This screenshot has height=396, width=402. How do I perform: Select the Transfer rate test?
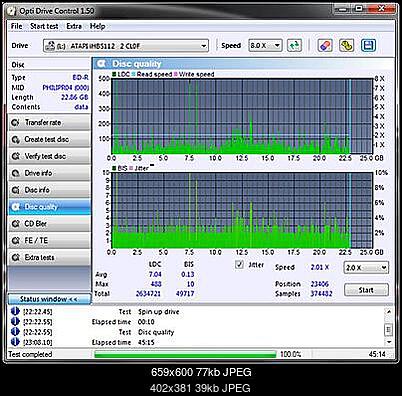tap(49, 123)
